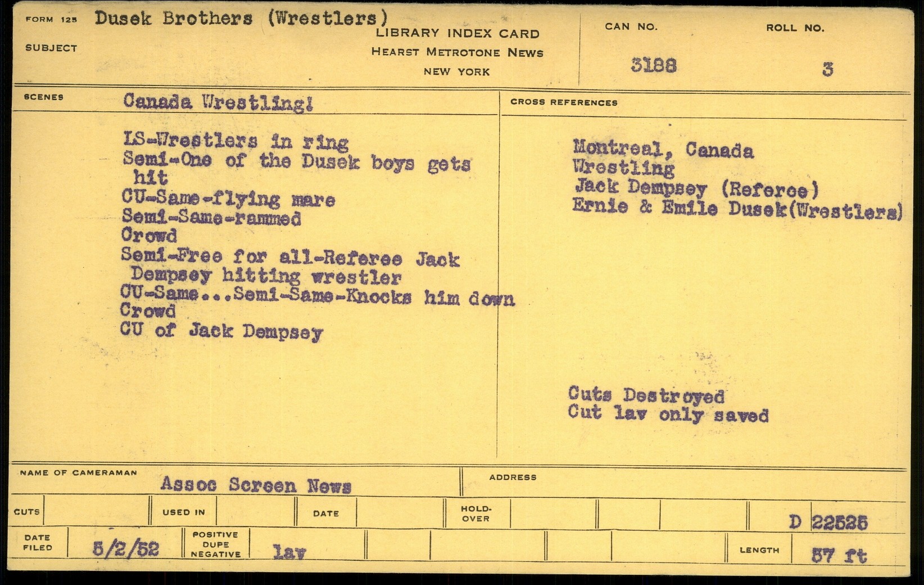Click the 'CU-Same-flying mare' scene line
924x585 pixels.
coord(228,199)
